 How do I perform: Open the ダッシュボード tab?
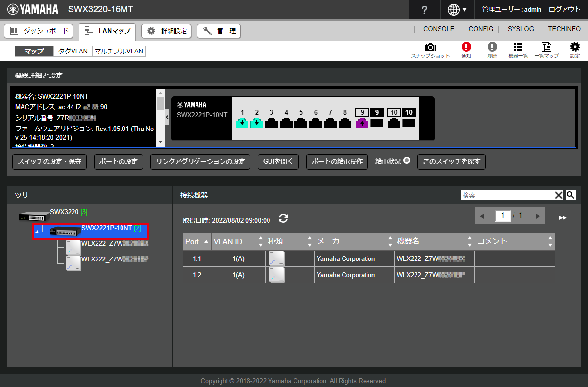pos(39,31)
